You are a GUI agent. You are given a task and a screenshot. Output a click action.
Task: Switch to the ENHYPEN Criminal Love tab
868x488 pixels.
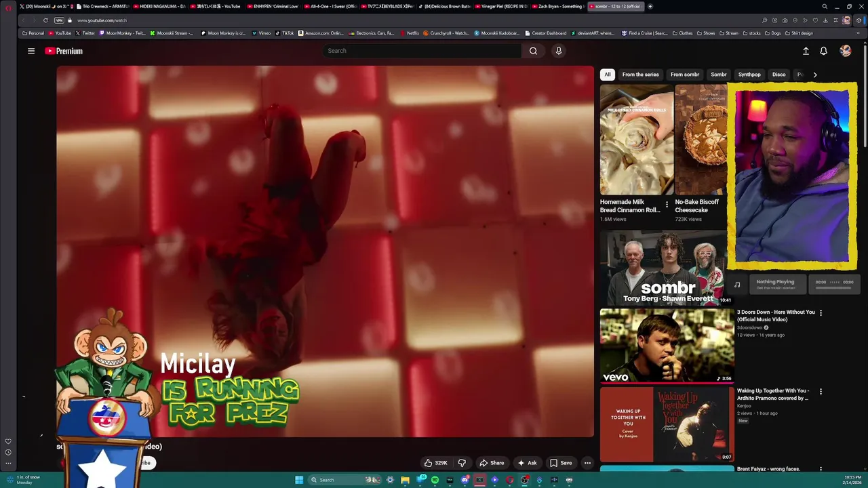point(272,6)
